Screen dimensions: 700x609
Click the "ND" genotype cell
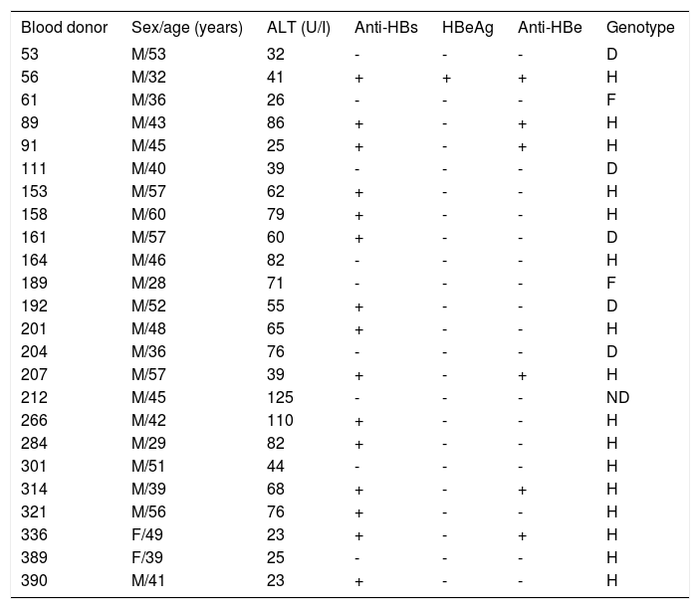click(617, 398)
